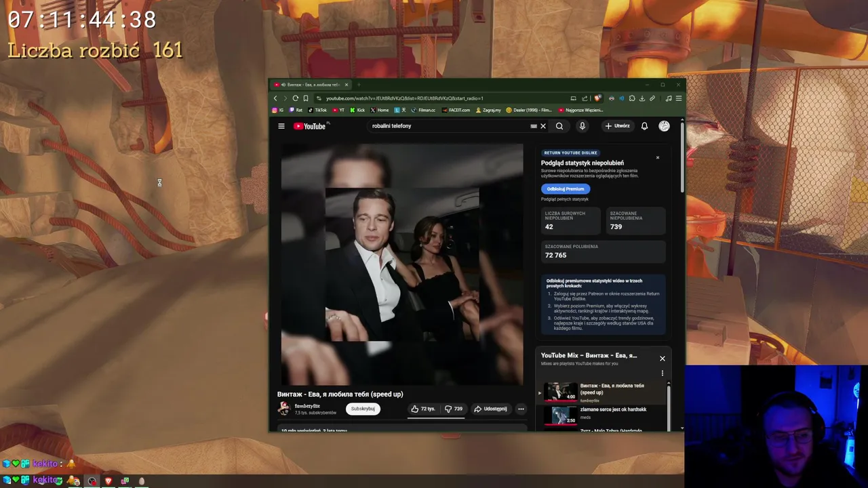Open the YouTube Mix three-dot options
The image size is (868, 488).
[x=663, y=373]
